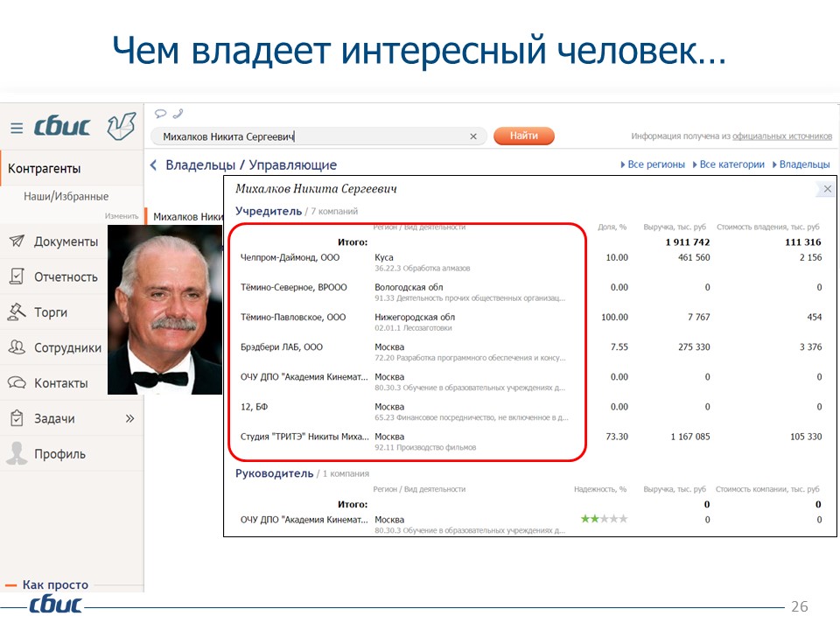Click the Сотрудники people icon
Screen dimensions: 840x630
pos(17,347)
